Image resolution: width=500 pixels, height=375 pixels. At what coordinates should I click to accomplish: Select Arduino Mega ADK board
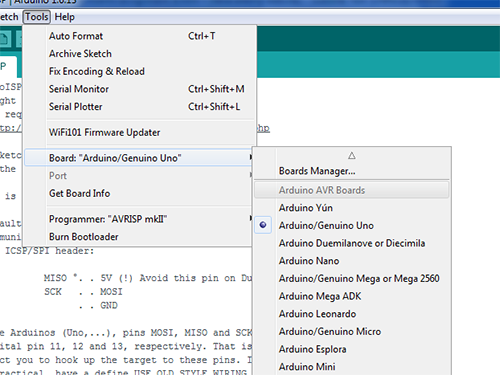[352, 296]
